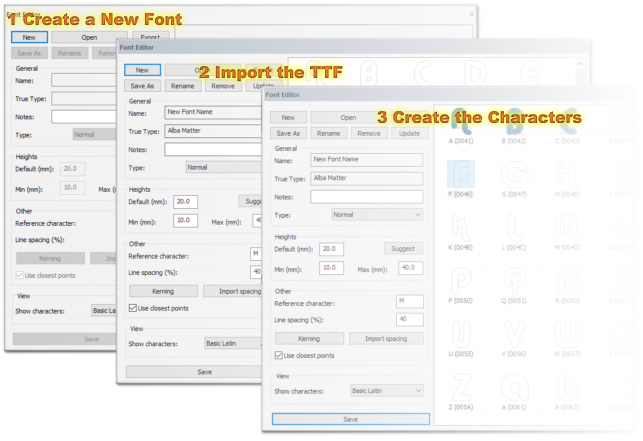The image size is (643, 441).
Task: Click Rename in middle window
Action: (182, 86)
